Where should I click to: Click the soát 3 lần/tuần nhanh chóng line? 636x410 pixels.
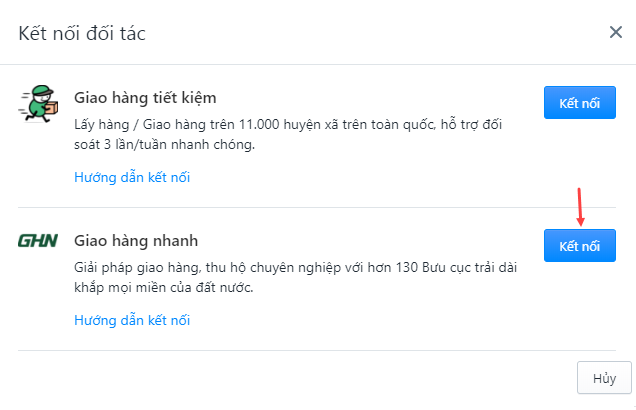[x=164, y=144]
